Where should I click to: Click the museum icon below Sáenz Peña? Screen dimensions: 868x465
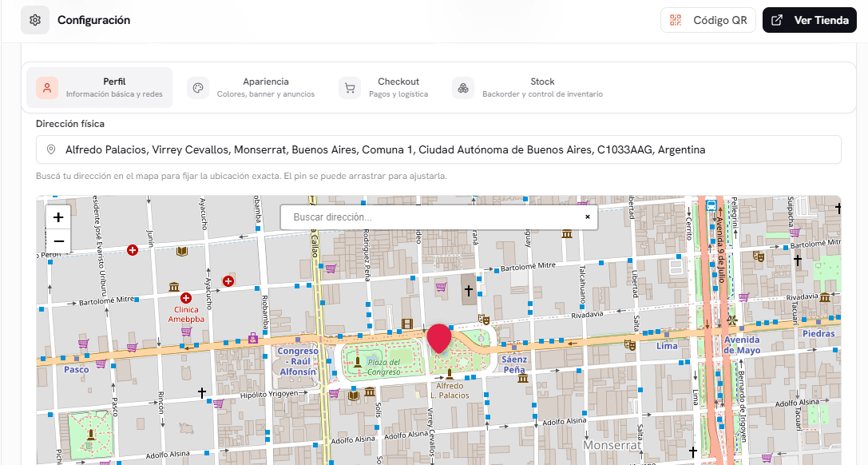point(522,379)
